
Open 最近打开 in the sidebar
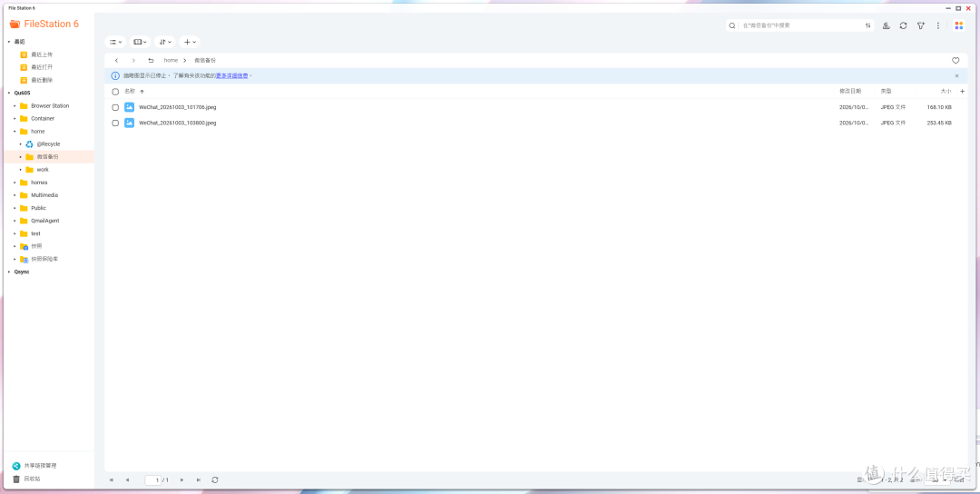42,67
